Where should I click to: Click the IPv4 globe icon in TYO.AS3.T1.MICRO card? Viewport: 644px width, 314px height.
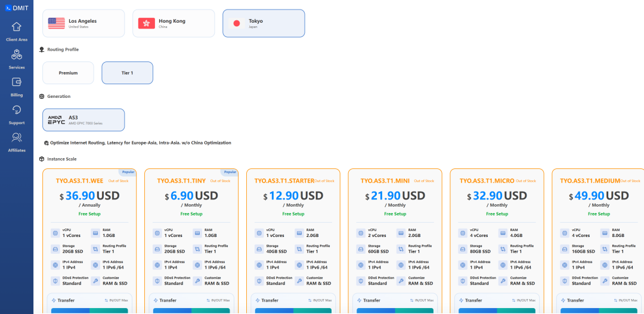pos(463,264)
